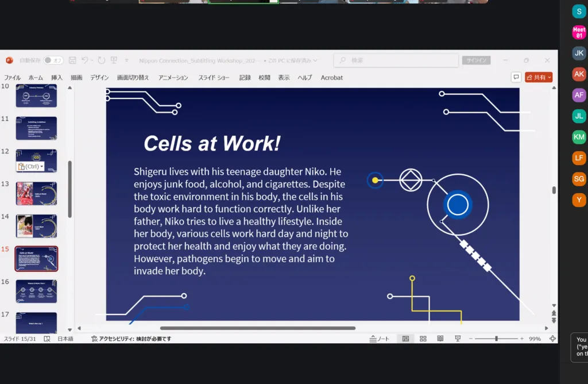Toggle Normal view button in status bar
The width and height of the screenshot is (588, 384).
405,339
